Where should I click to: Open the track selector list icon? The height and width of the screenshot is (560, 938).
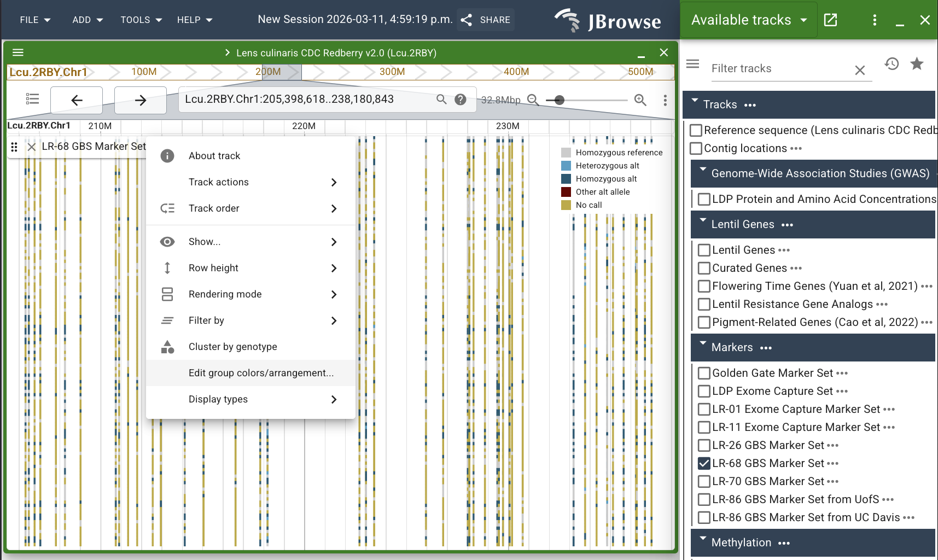coord(32,99)
